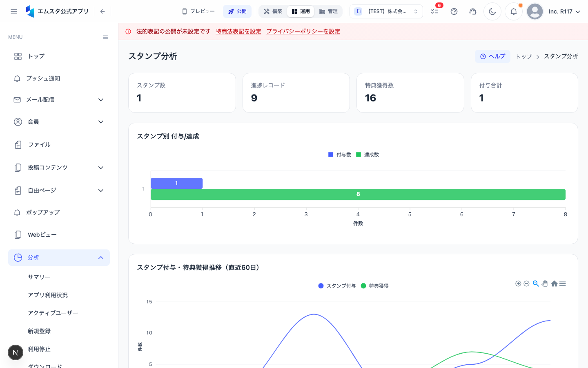
Task: Follow the プライバシーポリシーを設定 link
Action: coord(303,31)
